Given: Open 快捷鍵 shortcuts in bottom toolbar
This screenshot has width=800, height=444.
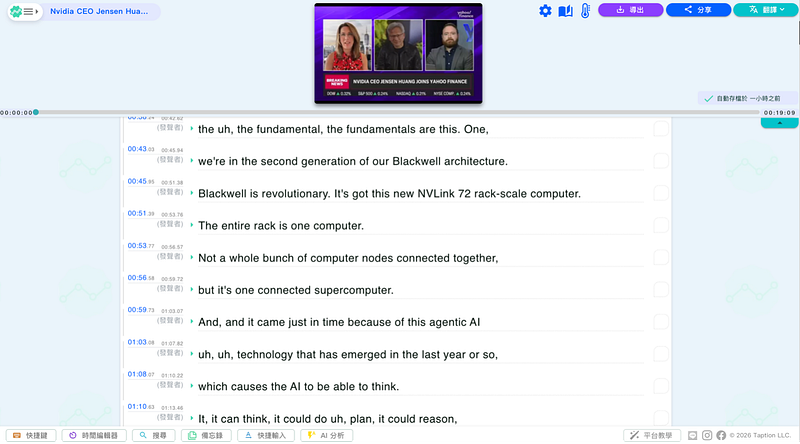Looking at the screenshot, I should [31, 435].
